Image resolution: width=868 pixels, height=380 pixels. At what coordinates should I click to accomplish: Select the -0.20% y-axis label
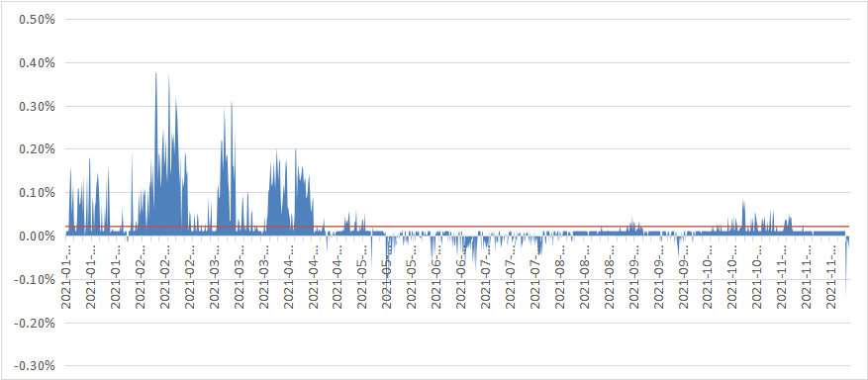pyautogui.click(x=36, y=323)
